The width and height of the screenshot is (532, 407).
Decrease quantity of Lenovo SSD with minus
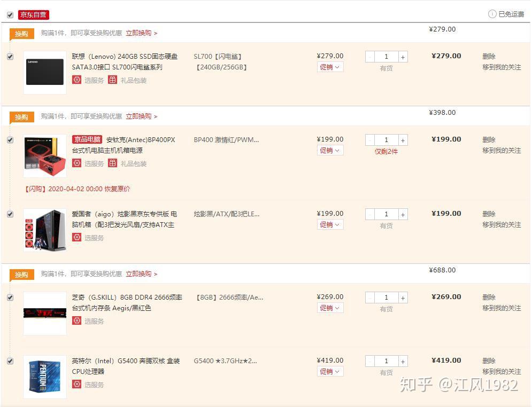[x=370, y=57]
